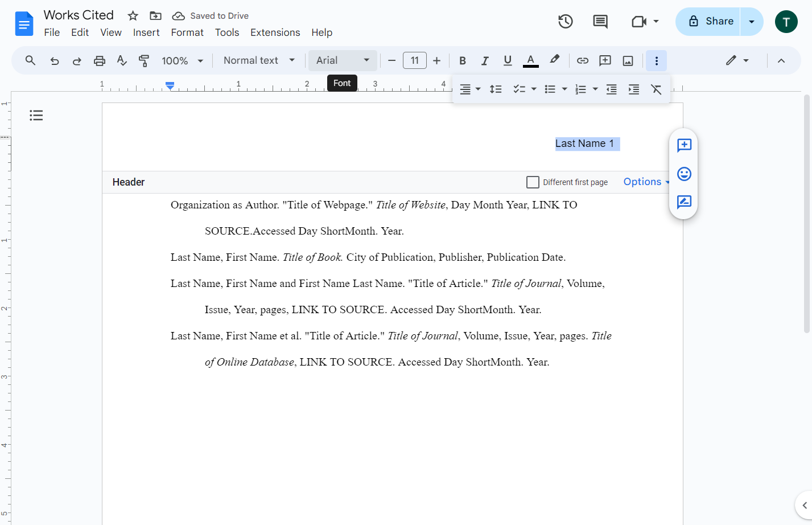Image resolution: width=812 pixels, height=525 pixels.
Task: Click the font size field
Action: [x=415, y=60]
